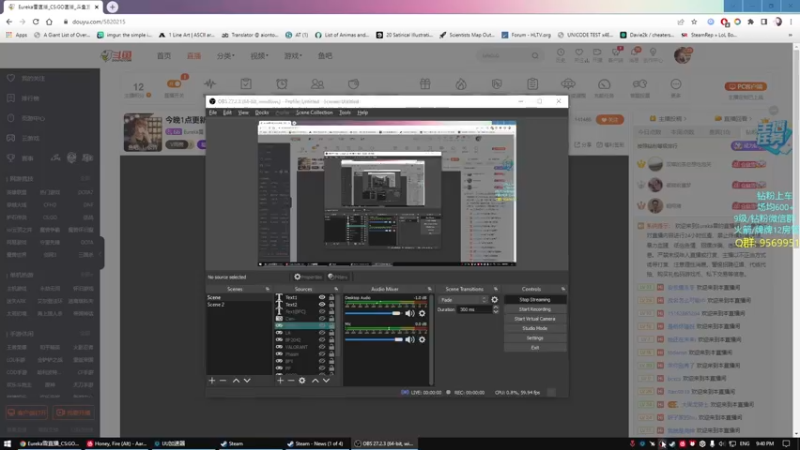Mute Desktop Audio with the speaker icon
Image resolution: width=800 pixels, height=450 pixels.
pos(410,313)
